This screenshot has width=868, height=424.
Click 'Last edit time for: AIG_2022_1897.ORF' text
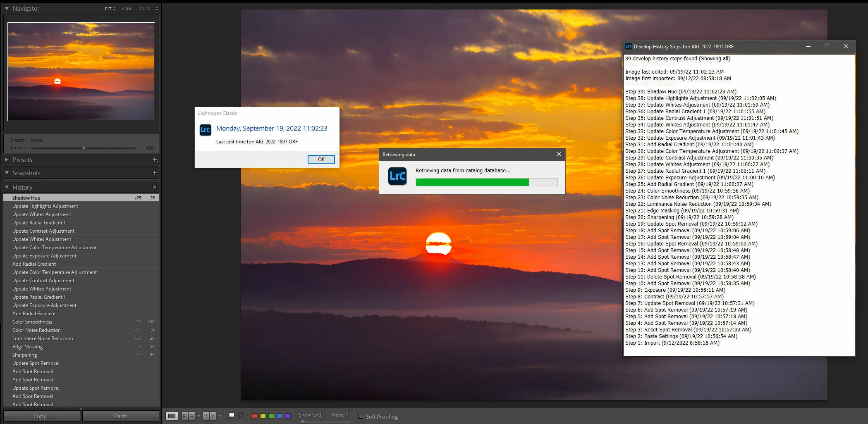tap(257, 141)
